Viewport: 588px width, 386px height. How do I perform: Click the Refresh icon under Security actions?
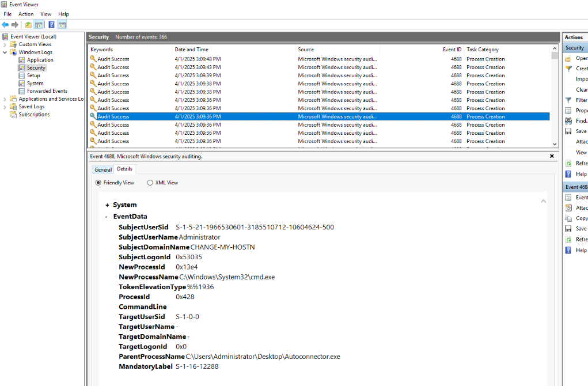568,163
